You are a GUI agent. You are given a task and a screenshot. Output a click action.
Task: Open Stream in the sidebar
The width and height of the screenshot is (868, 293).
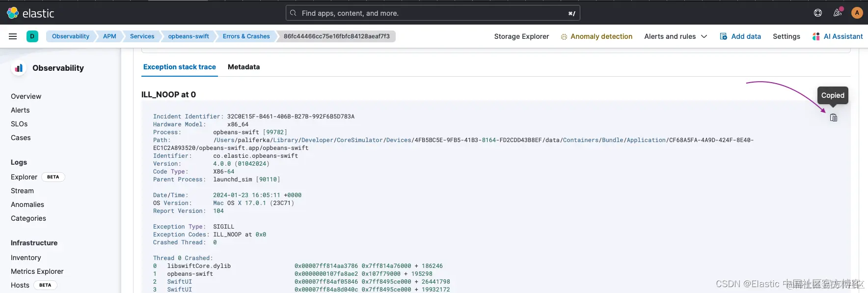(22, 191)
